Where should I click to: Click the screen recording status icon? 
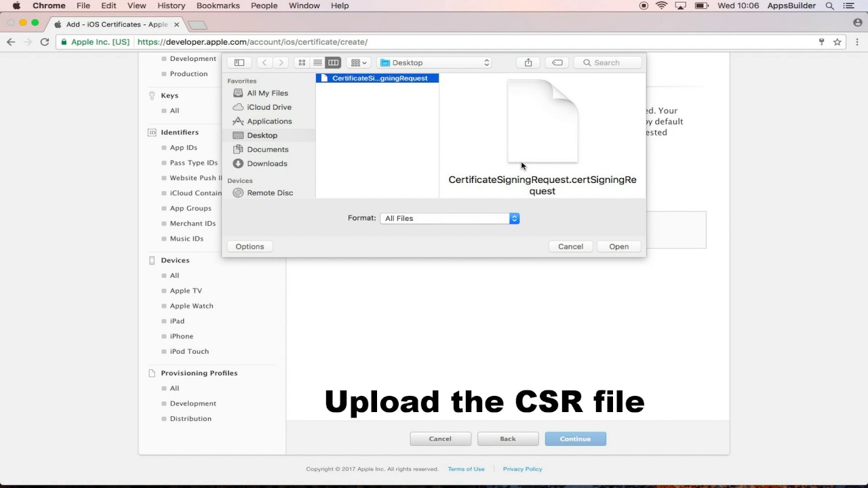[x=644, y=5]
